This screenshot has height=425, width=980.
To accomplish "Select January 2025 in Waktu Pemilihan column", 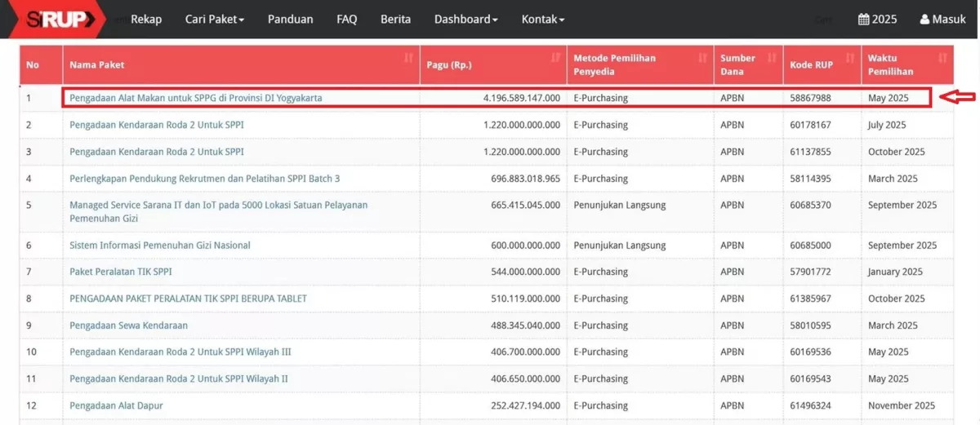I will pyautogui.click(x=895, y=272).
